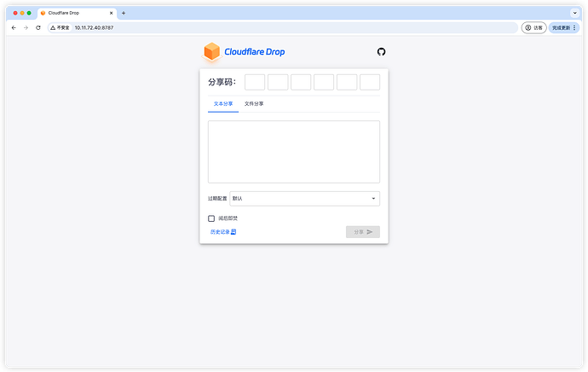Open the 历史记录 history link
The image size is (588, 372).
click(220, 231)
